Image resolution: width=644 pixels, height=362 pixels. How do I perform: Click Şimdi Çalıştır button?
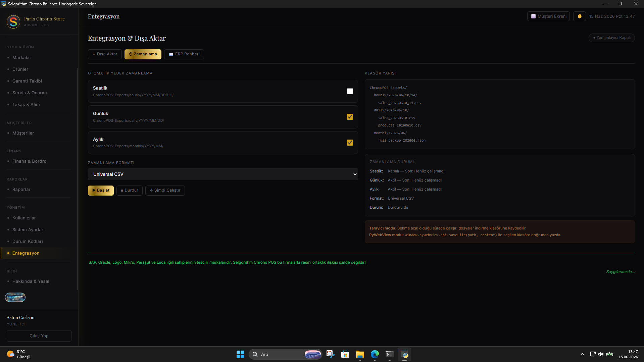(x=165, y=190)
